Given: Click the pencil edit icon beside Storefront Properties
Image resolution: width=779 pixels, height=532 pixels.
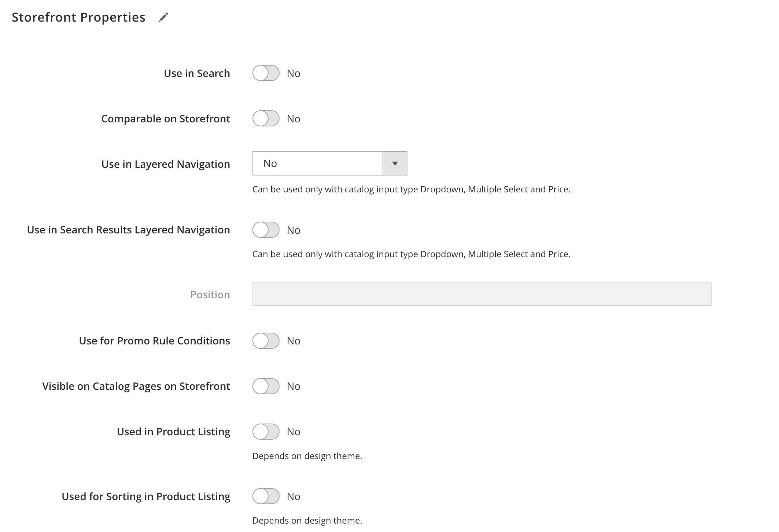Looking at the screenshot, I should 163,17.
